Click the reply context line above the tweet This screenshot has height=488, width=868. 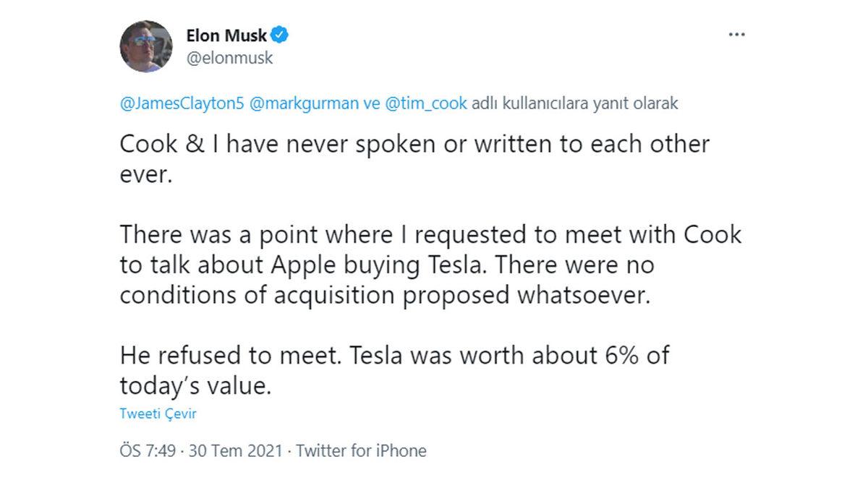coord(398,103)
